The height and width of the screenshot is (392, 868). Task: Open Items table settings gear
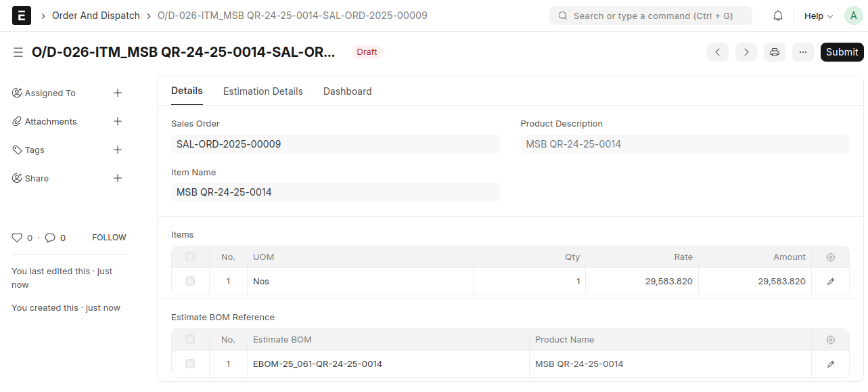[831, 257]
